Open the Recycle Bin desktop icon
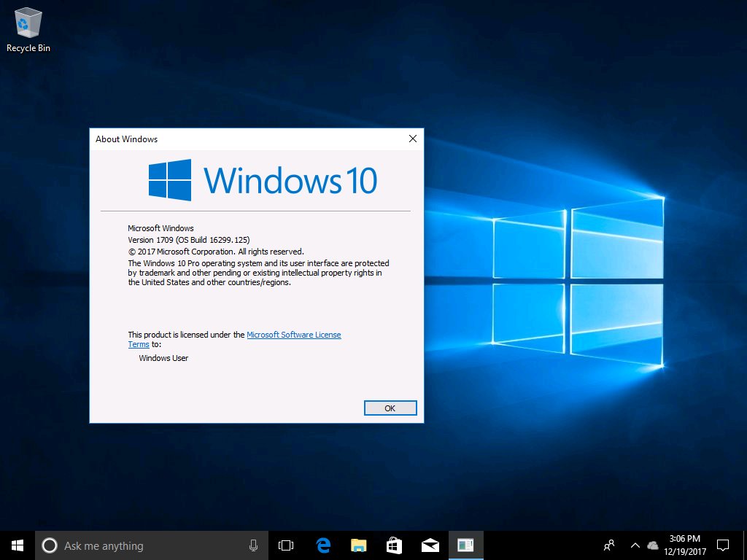Screen dimensions: 747x560 tap(28, 29)
